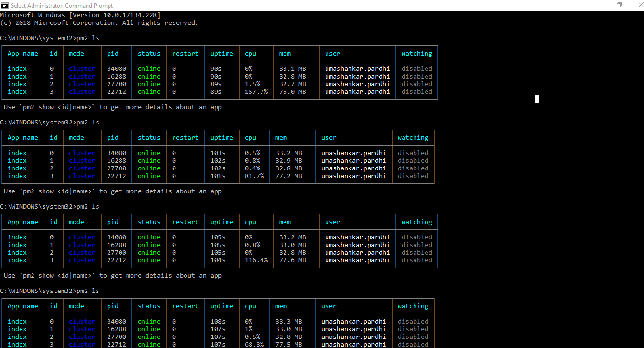Select the title text Administrator: Command Prompt
The height and width of the screenshot is (348, 644).
63,5
